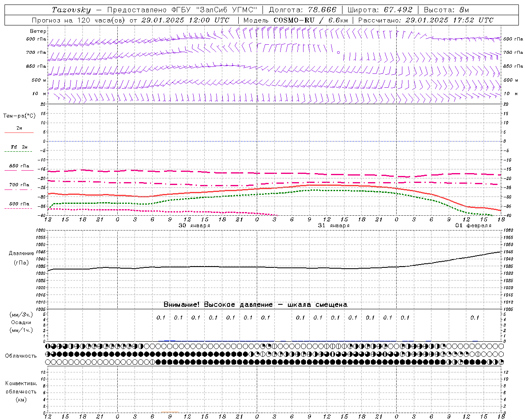
Task: Click the 'Облачность' cloud cover label
Action: point(21,356)
